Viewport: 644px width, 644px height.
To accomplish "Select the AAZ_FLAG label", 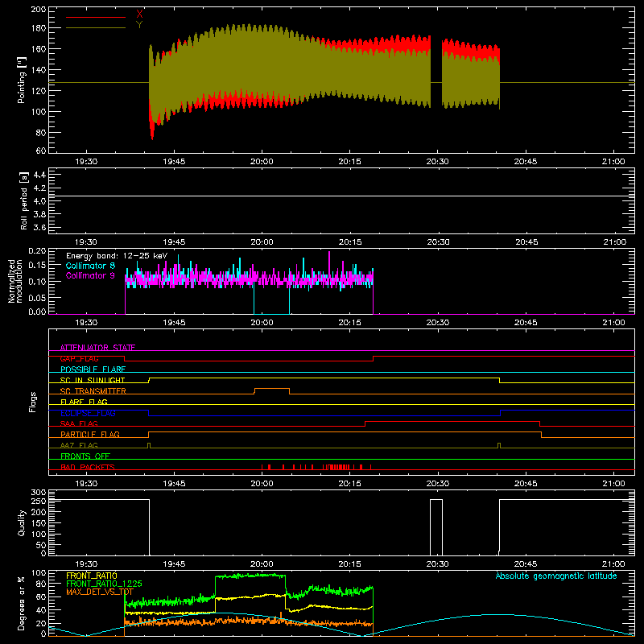I will click(x=79, y=445).
